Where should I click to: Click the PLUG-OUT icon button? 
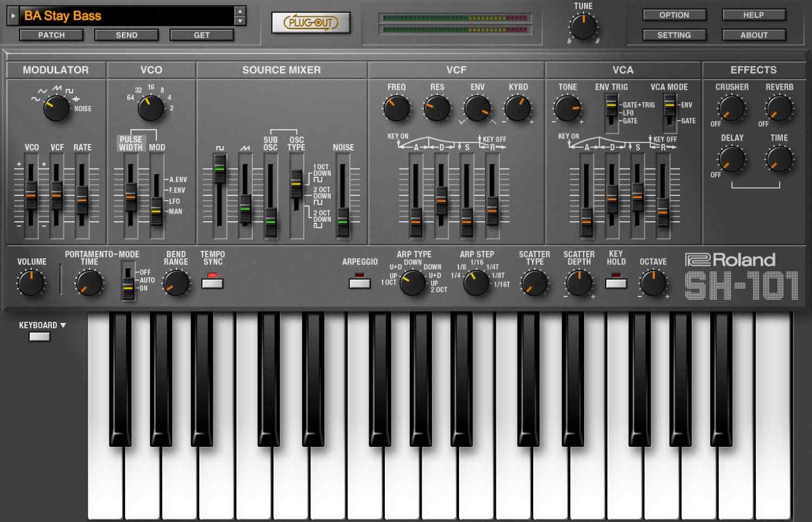[x=311, y=23]
